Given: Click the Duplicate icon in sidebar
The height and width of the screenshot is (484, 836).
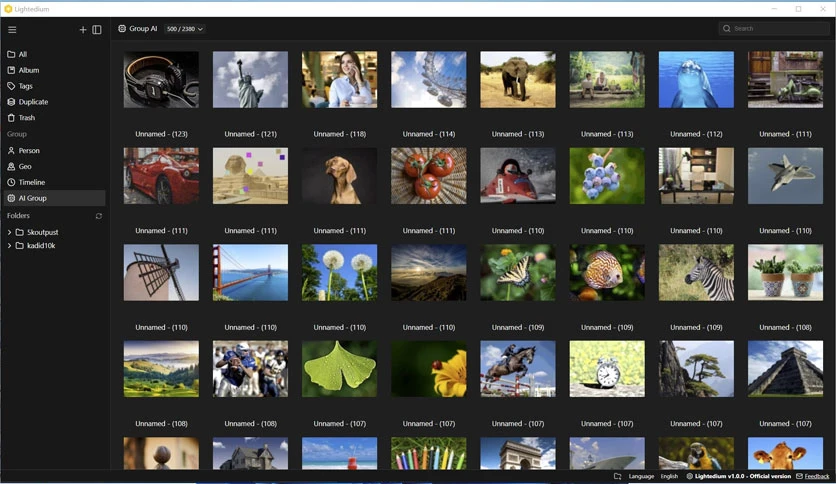Looking at the screenshot, I should 11,102.
